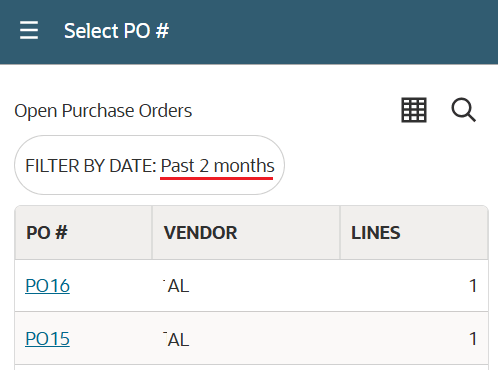Select the PO16 table row
The width and height of the screenshot is (498, 370).
[252, 286]
